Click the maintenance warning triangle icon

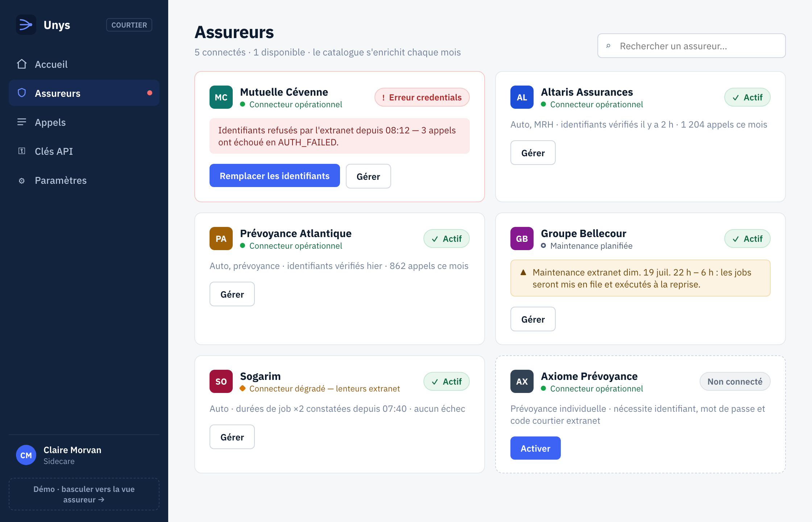point(523,272)
